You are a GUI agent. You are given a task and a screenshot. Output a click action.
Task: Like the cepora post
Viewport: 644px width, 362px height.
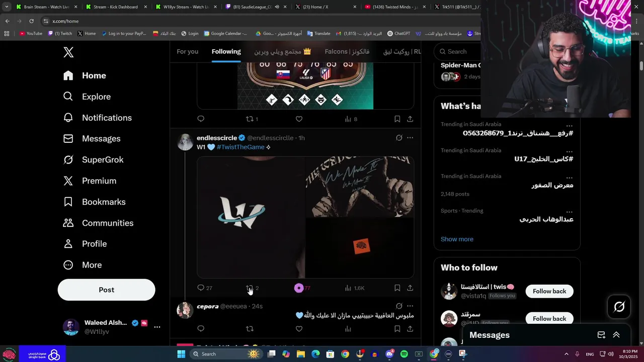tap(299, 329)
